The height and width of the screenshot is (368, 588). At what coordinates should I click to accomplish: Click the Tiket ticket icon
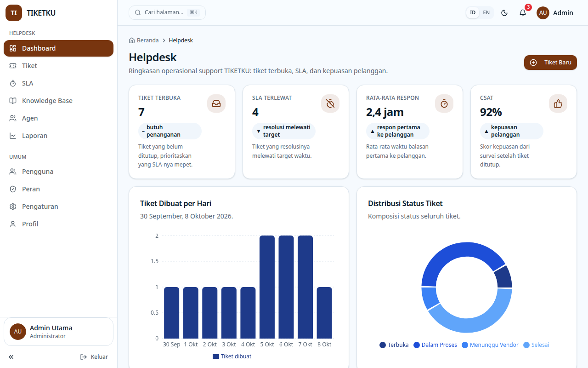pyautogui.click(x=13, y=66)
